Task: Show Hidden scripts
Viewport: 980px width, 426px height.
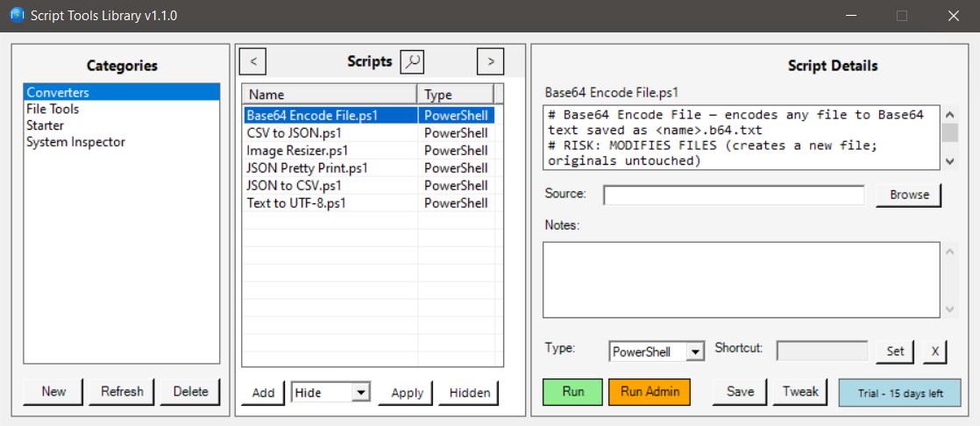Action: 469,393
